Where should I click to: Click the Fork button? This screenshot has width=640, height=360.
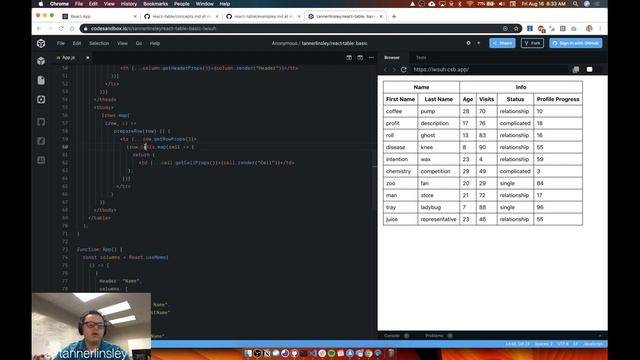coord(532,43)
